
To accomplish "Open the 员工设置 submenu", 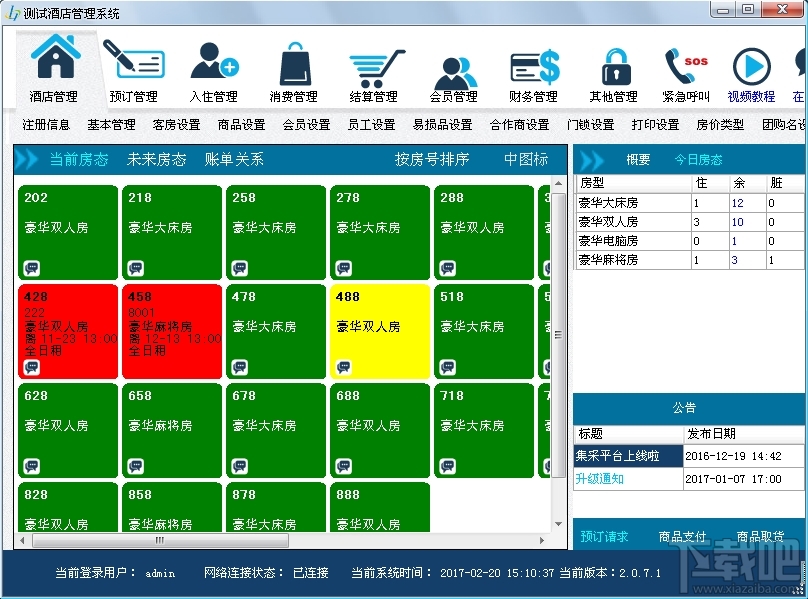I will coord(371,125).
